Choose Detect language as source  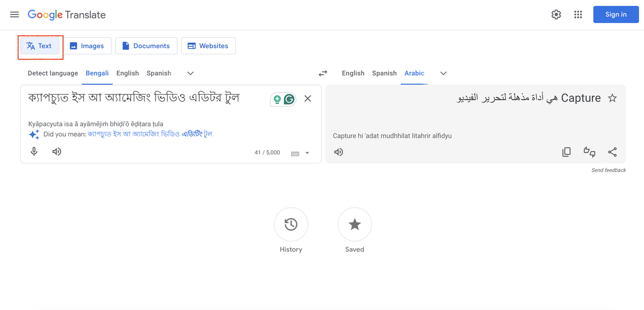pyautogui.click(x=53, y=73)
